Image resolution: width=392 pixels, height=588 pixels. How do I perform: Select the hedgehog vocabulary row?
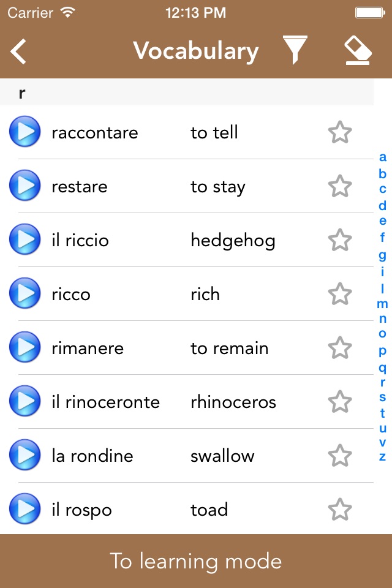click(184, 240)
